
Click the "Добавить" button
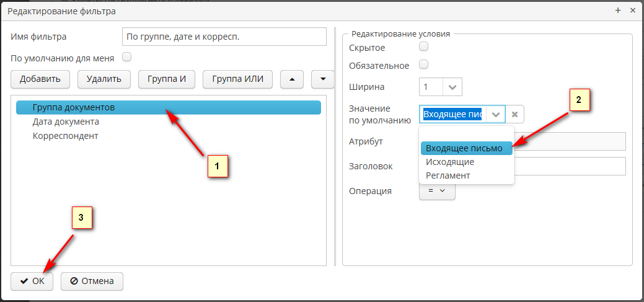[x=40, y=79]
